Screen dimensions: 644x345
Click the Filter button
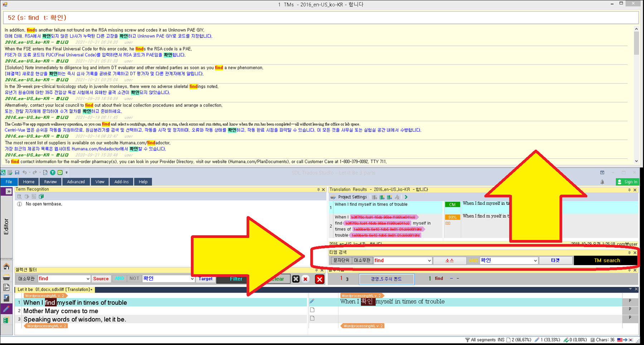(236, 279)
